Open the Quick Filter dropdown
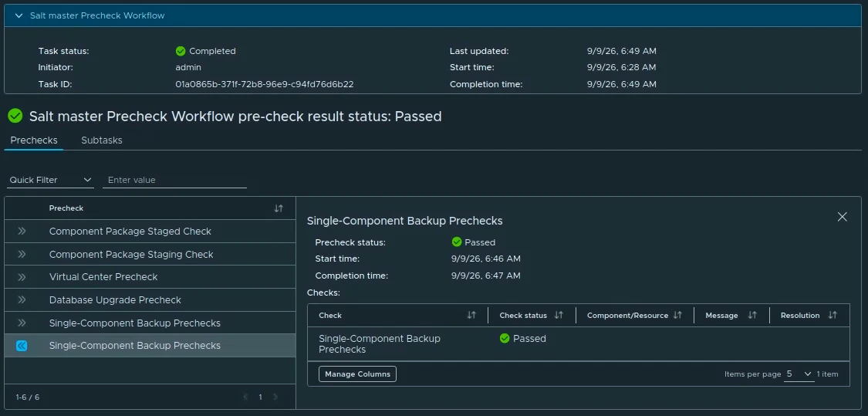 click(50, 180)
